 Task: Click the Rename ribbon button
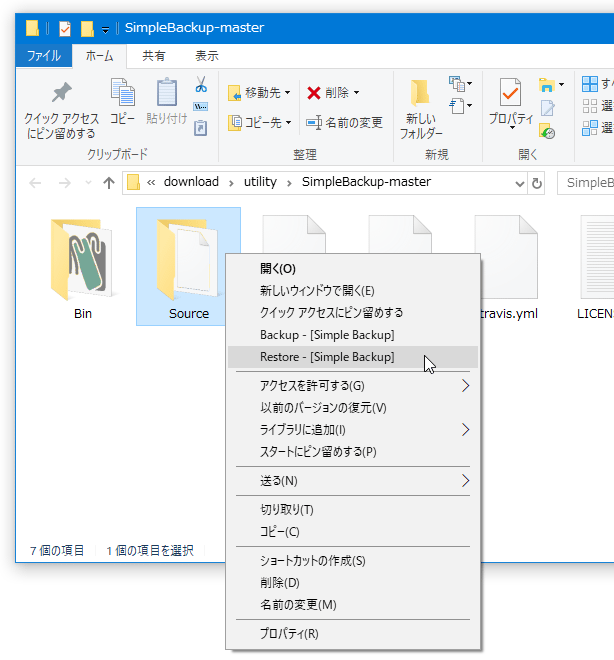coord(344,123)
